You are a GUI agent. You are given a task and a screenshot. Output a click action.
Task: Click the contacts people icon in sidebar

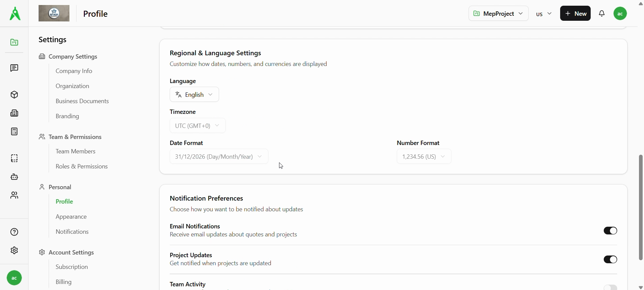click(x=14, y=195)
